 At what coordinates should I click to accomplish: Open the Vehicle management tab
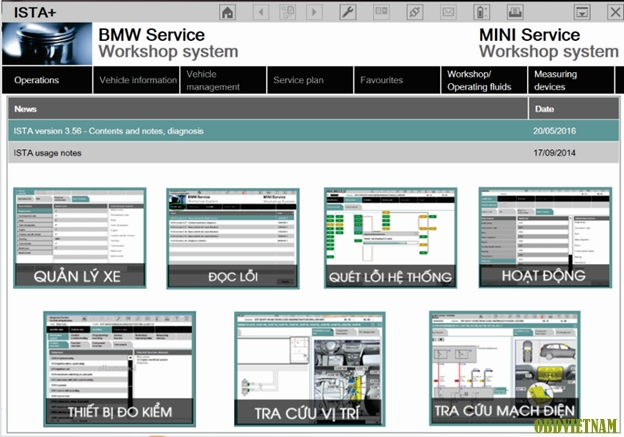coord(223,80)
